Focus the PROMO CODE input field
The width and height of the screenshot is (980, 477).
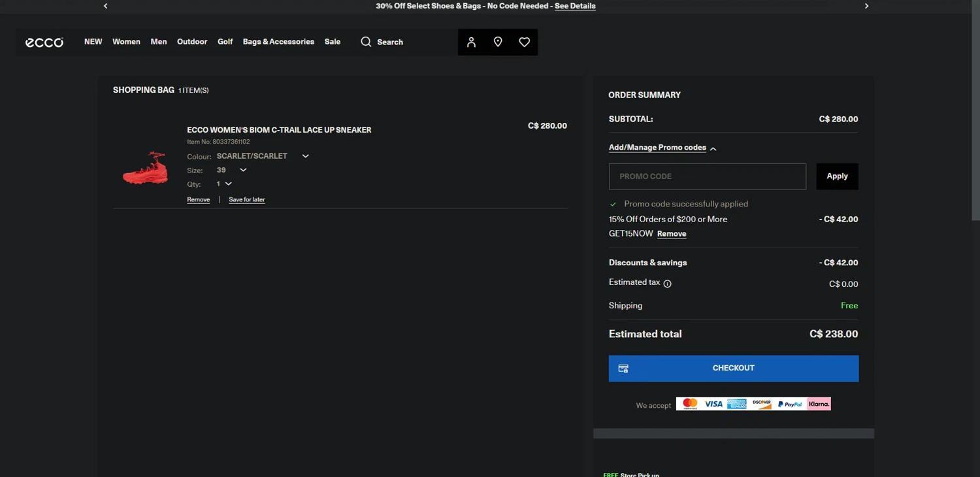[x=708, y=176]
